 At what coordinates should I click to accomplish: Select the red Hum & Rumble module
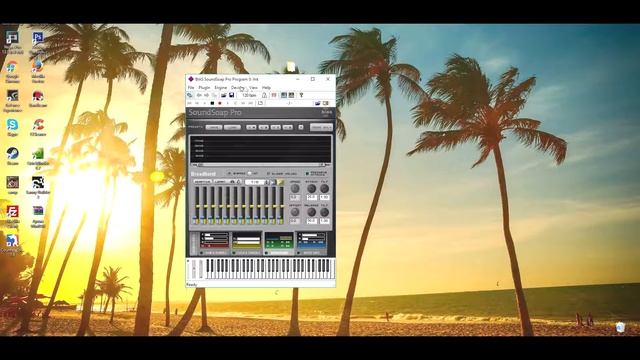click(215, 240)
